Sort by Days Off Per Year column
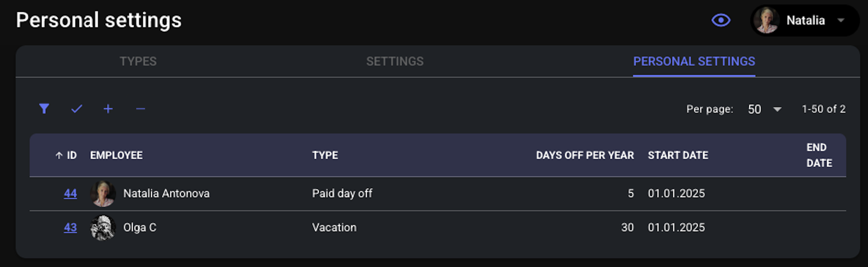 point(585,155)
